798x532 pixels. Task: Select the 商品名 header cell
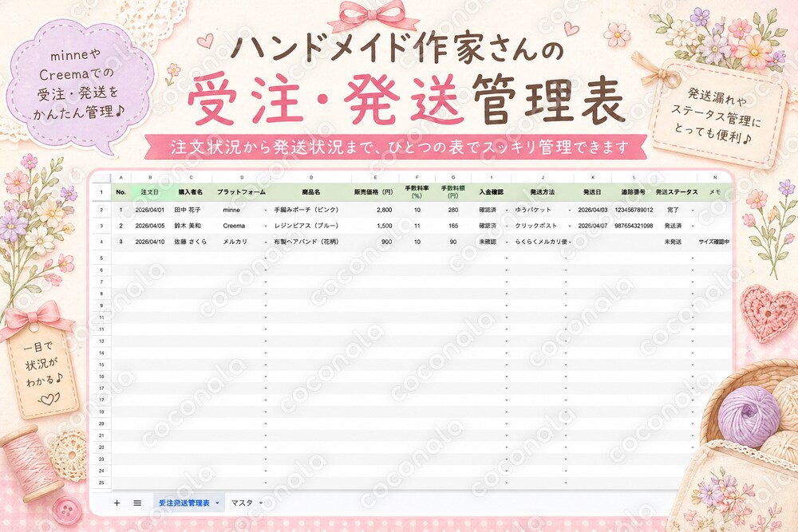311,192
